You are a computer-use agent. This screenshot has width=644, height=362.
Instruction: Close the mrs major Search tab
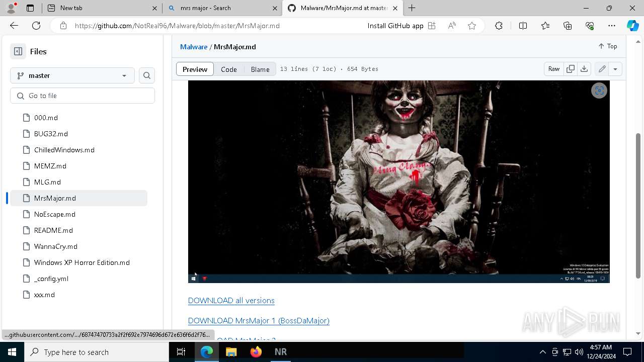[275, 8]
